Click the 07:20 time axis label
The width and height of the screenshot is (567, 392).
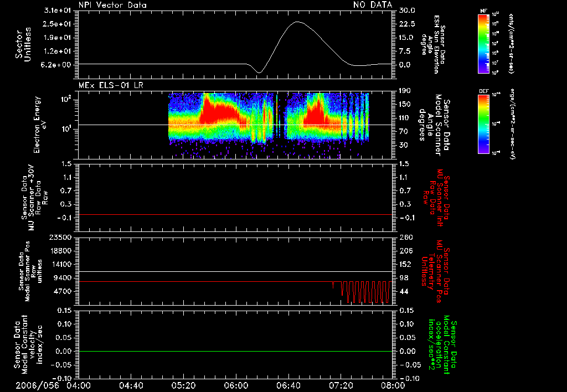(x=341, y=385)
